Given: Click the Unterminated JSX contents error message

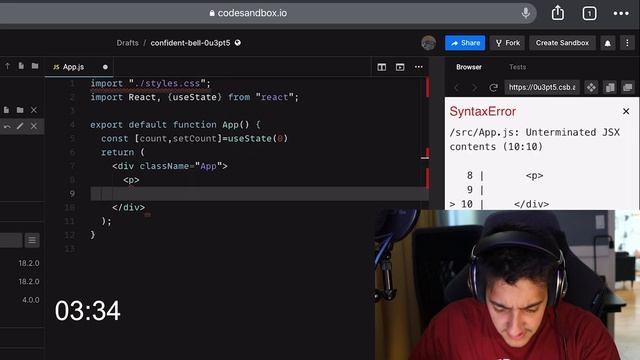Looking at the screenshot, I should (535, 140).
